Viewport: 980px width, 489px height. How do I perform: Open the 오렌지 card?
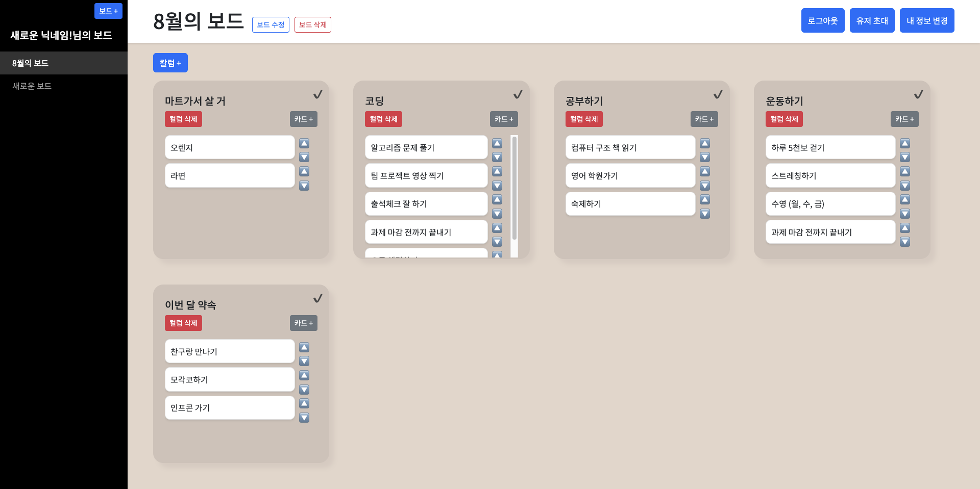[x=230, y=147]
